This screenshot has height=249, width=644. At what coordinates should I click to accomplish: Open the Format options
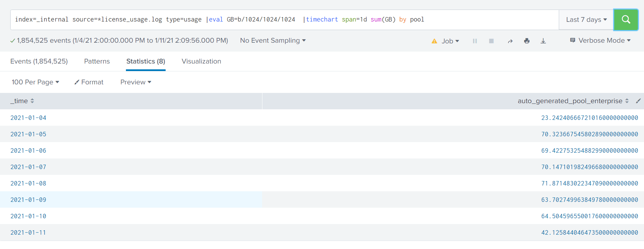[x=89, y=82]
